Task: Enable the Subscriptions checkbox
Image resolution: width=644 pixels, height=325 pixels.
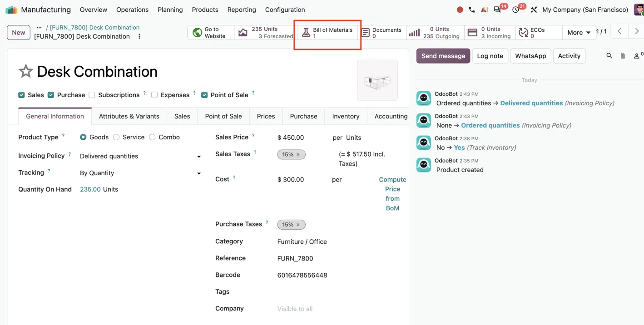Action: point(92,95)
